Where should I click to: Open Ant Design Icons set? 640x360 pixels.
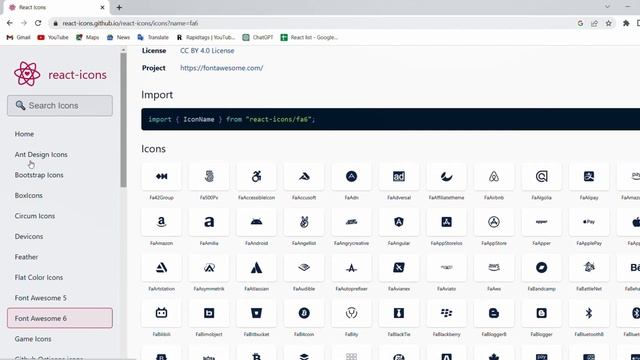(x=41, y=155)
